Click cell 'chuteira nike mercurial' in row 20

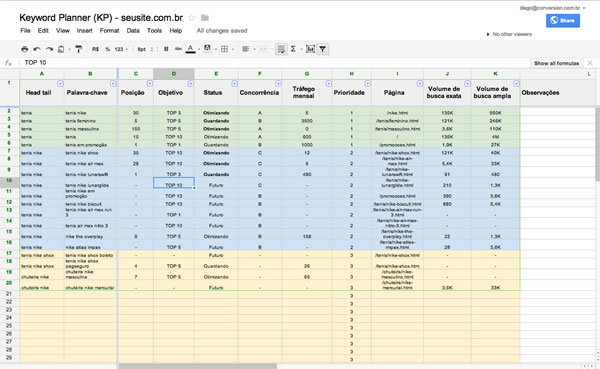(x=90, y=285)
